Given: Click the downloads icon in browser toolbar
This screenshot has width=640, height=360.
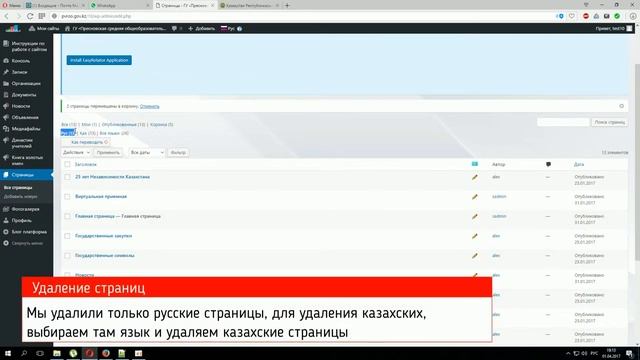Looking at the screenshot, I should pos(633,16).
